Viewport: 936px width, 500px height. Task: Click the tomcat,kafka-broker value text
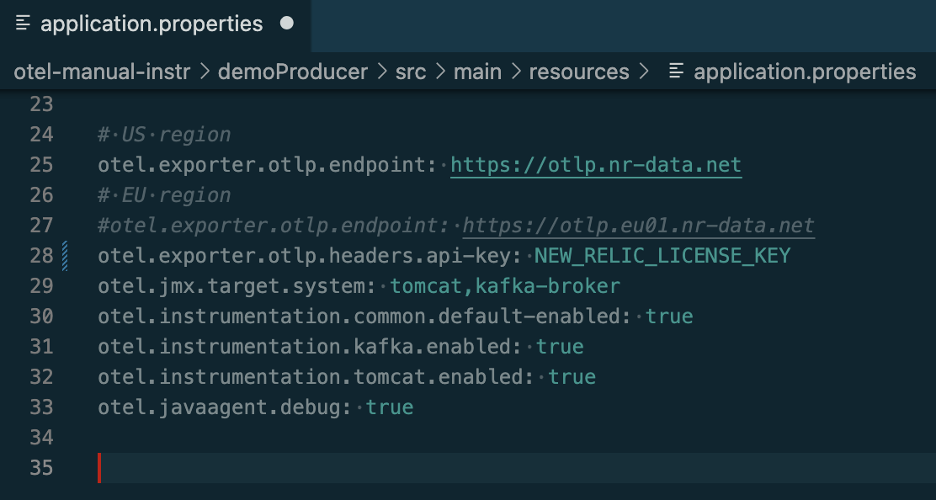(x=505, y=286)
